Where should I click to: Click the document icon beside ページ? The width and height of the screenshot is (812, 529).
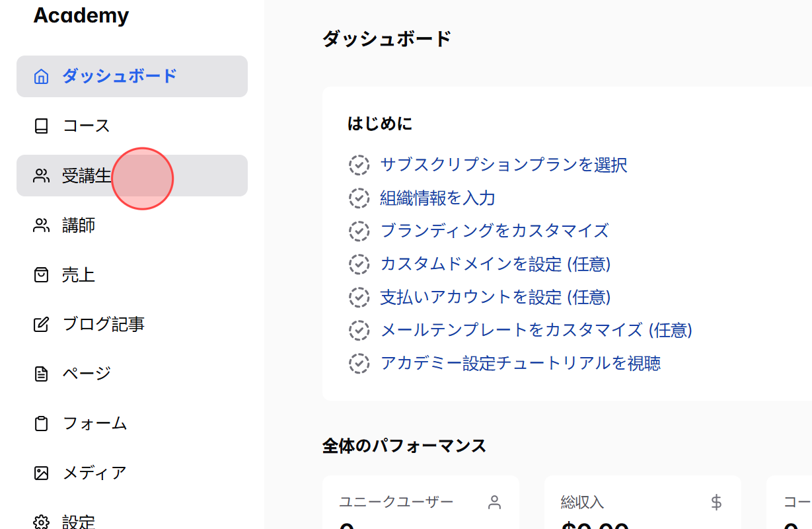[x=41, y=374]
